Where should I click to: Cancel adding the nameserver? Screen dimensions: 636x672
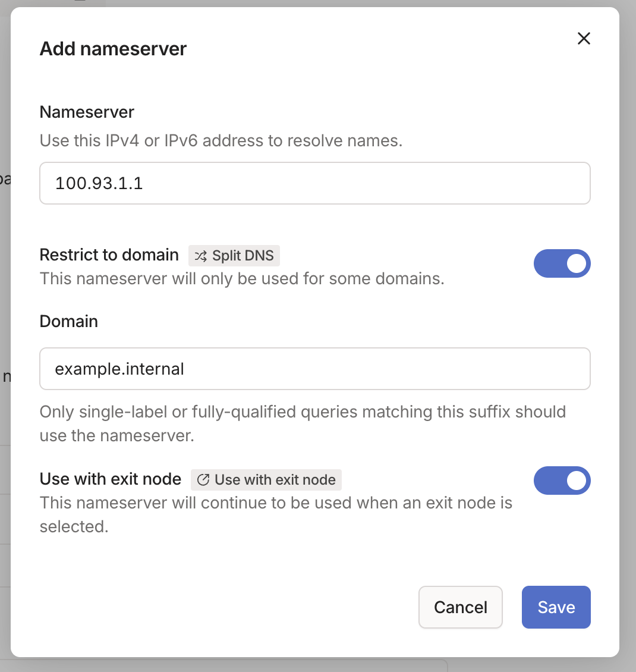coord(460,607)
